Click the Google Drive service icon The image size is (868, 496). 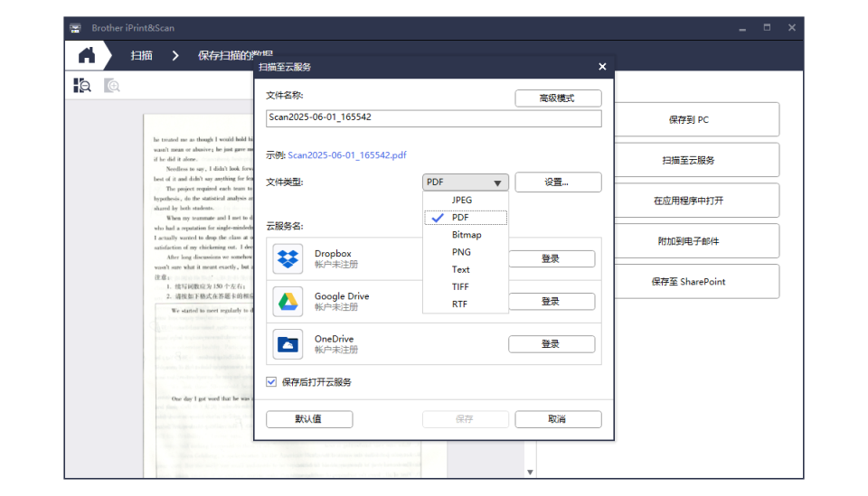[288, 302]
